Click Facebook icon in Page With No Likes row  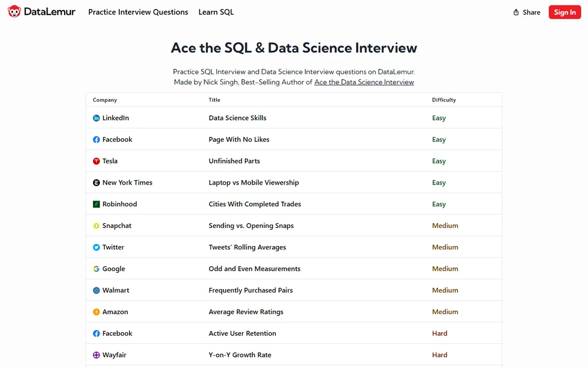pyautogui.click(x=96, y=140)
